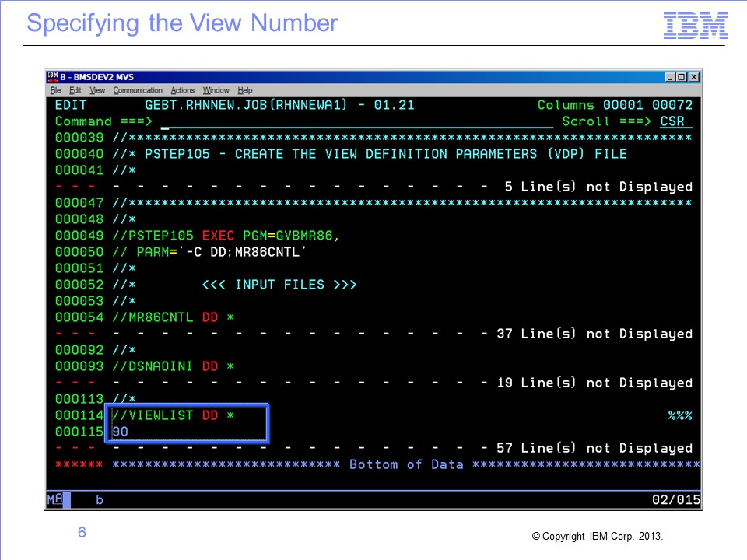747x560 pixels.
Task: Click the MA status indicator
Action: pyautogui.click(x=55, y=499)
